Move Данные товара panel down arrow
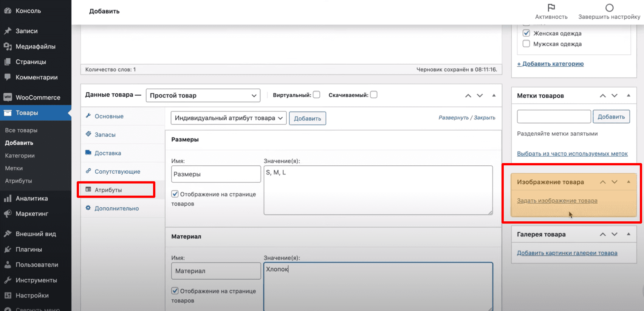The image size is (644, 311). pos(480,96)
